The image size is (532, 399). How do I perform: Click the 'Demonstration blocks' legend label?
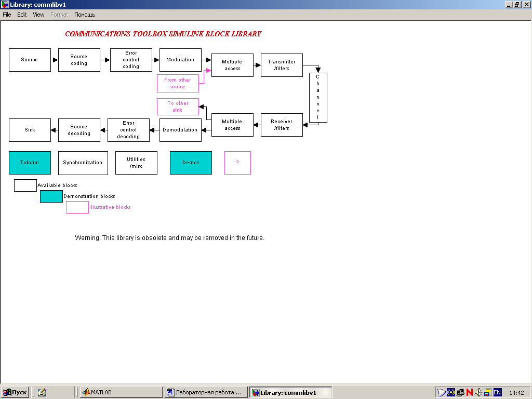89,196
